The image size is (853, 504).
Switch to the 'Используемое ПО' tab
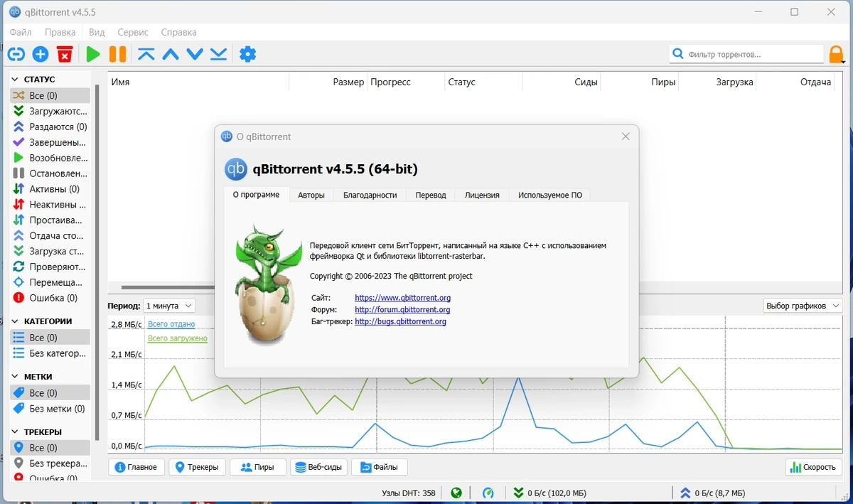click(550, 195)
